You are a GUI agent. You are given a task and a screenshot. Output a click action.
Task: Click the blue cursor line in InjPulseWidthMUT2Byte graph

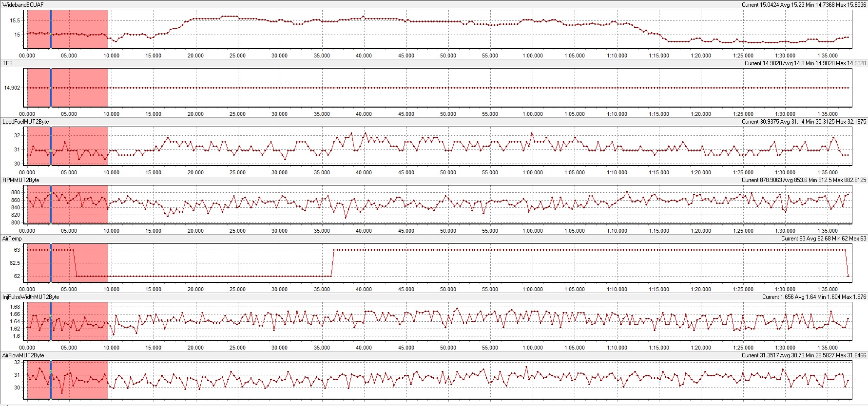click(x=51, y=321)
